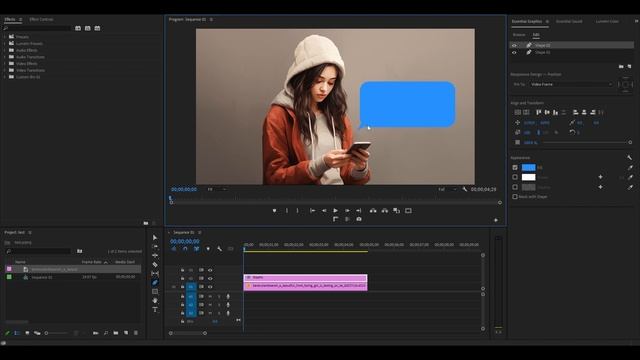
Task: Select the Effects panel tab
Action: coord(10,20)
